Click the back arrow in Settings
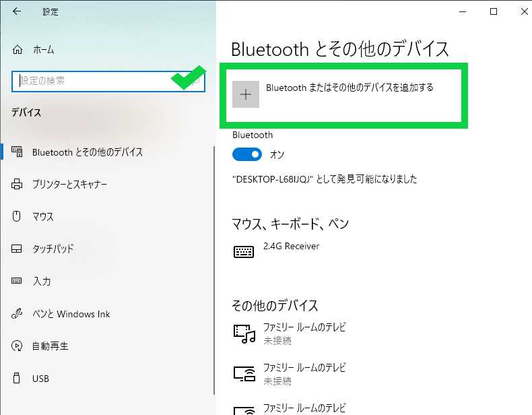This screenshot has height=415, width=532. pyautogui.click(x=17, y=11)
